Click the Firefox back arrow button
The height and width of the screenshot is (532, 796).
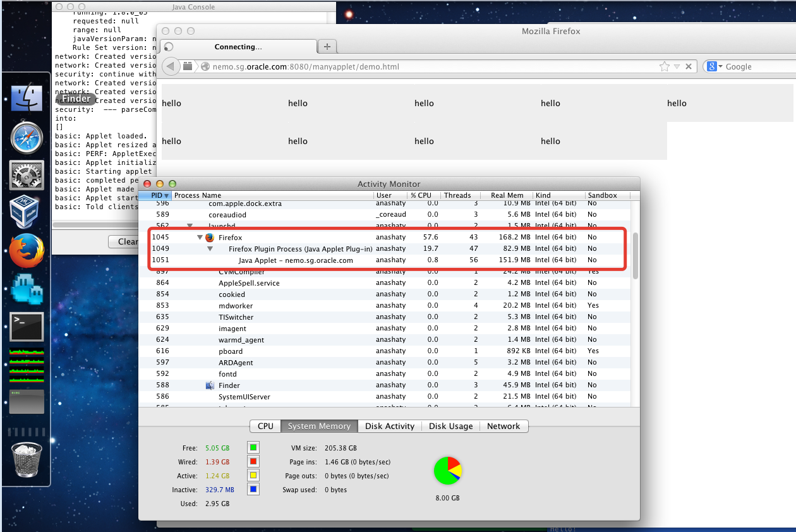[x=171, y=66]
